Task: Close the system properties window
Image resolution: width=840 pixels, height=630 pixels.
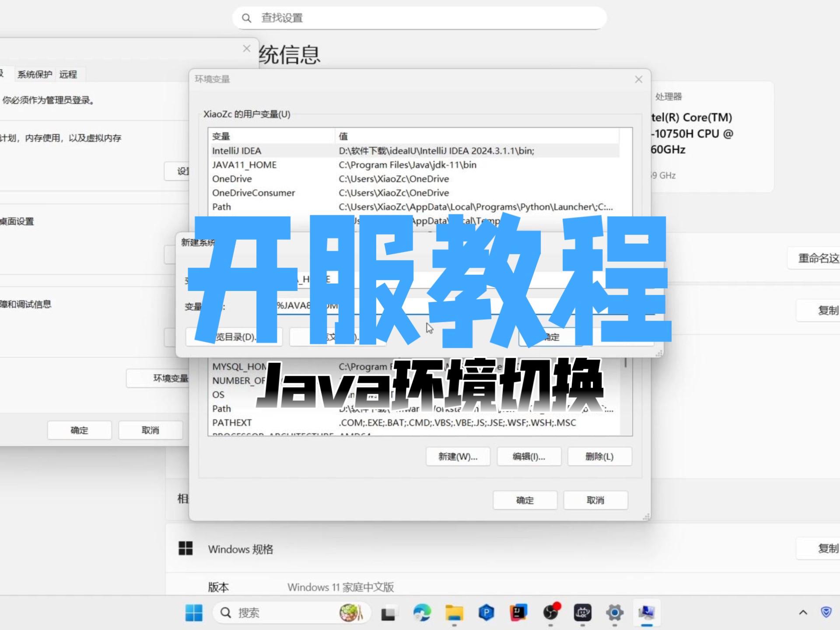Action: click(246, 49)
